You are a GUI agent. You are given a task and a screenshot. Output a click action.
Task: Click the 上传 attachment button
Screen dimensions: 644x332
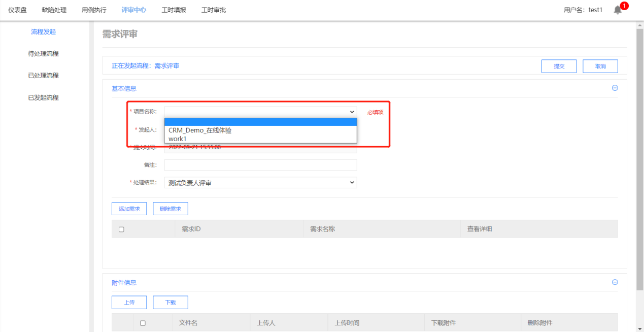coord(129,303)
